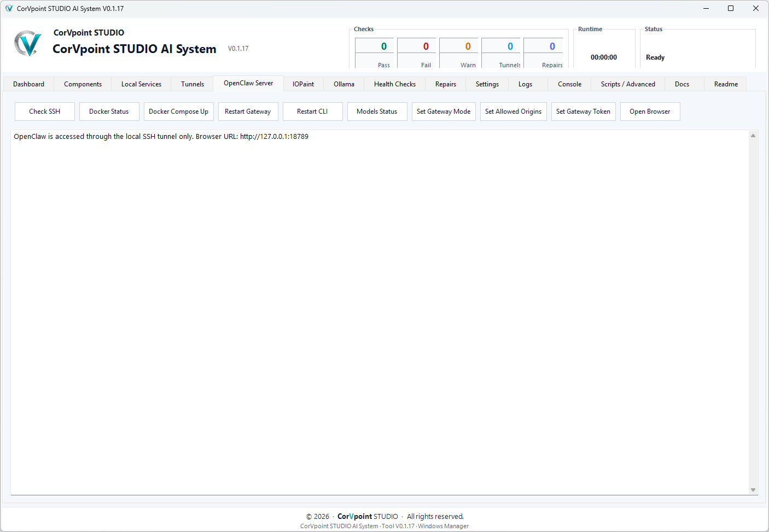View the Health Checks tab

[395, 84]
